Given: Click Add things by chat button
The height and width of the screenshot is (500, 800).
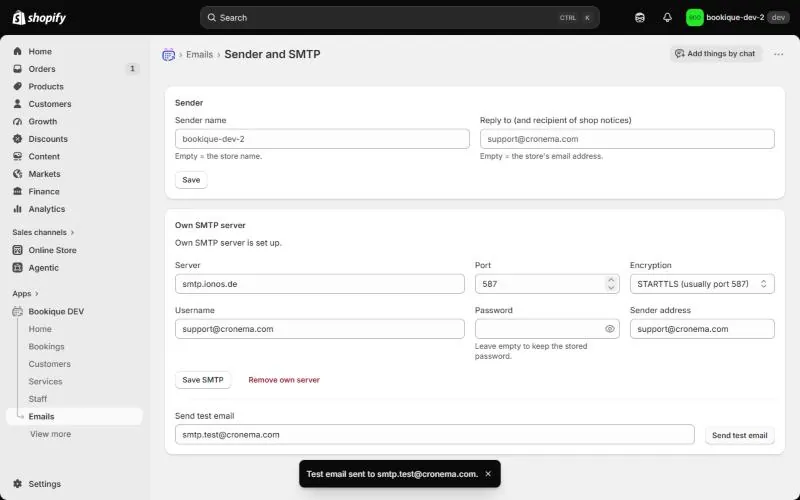Looking at the screenshot, I should [715, 54].
